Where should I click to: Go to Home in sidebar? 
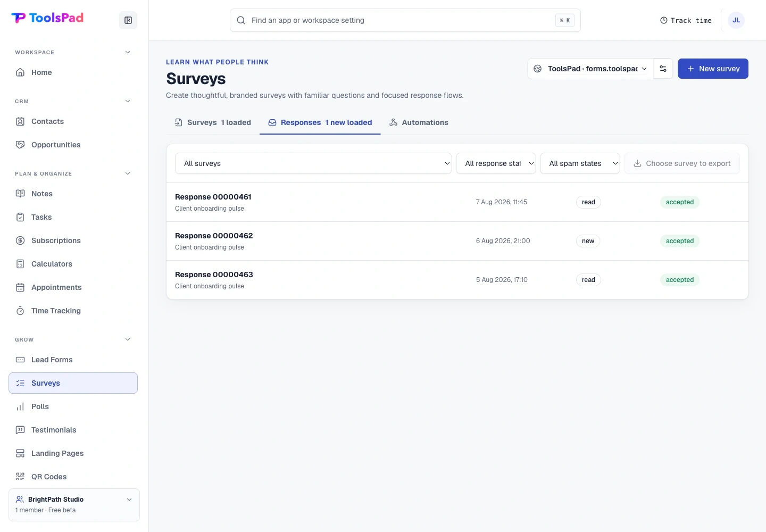tap(73, 72)
